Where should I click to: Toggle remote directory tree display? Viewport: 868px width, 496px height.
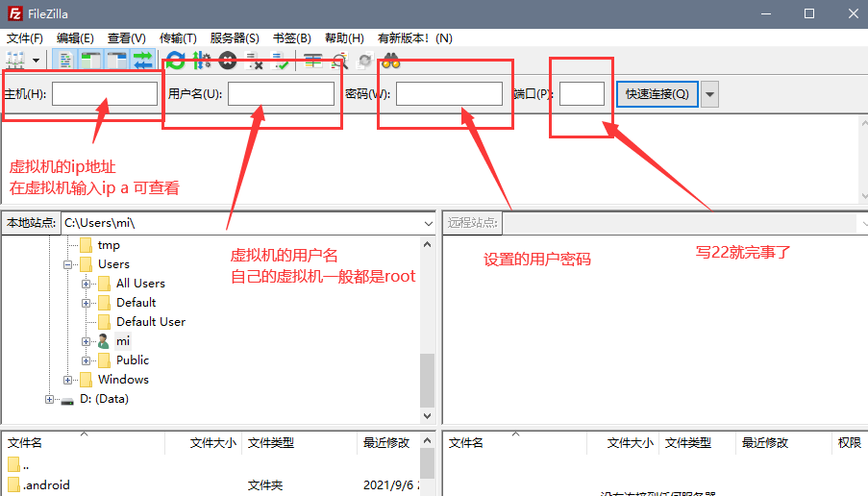point(117,61)
